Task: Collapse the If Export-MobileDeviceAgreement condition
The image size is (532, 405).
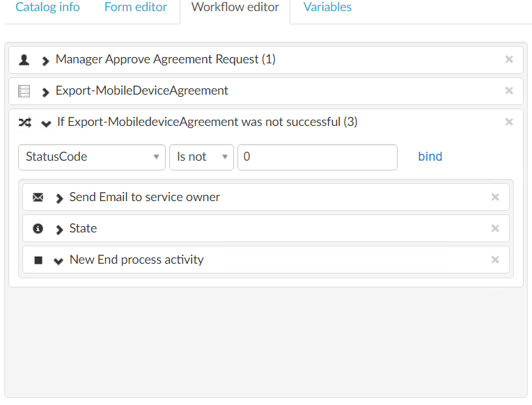Action: [46, 123]
